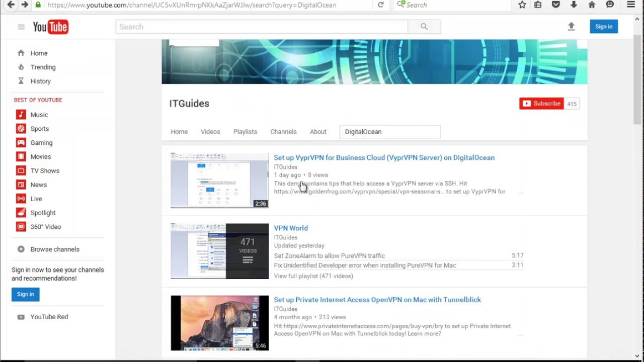The height and width of the screenshot is (362, 644).
Task: Open the bookmarks list clipboard icon
Action: (538, 5)
